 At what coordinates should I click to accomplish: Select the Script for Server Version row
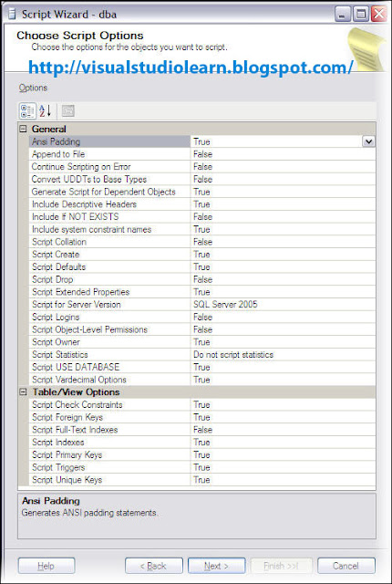(x=202, y=304)
